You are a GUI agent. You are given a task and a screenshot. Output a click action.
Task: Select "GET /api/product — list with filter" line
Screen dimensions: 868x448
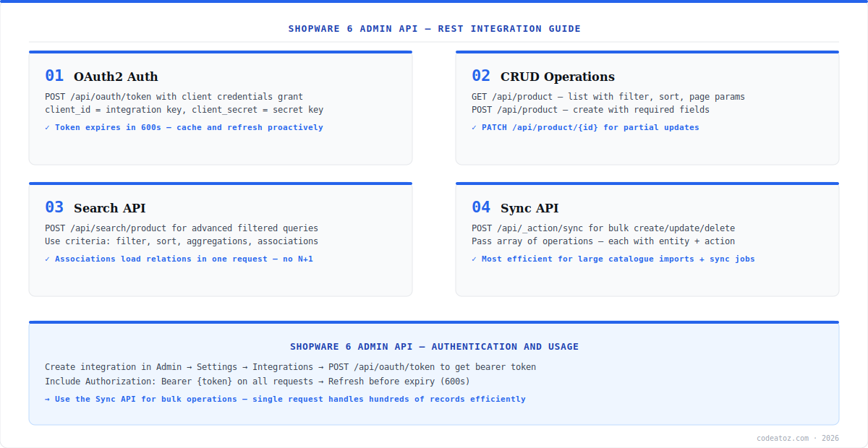(x=608, y=97)
